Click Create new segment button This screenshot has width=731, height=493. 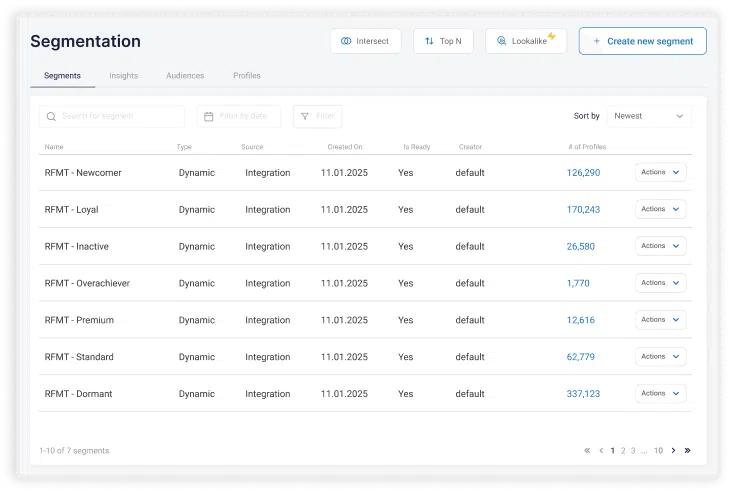pos(642,41)
